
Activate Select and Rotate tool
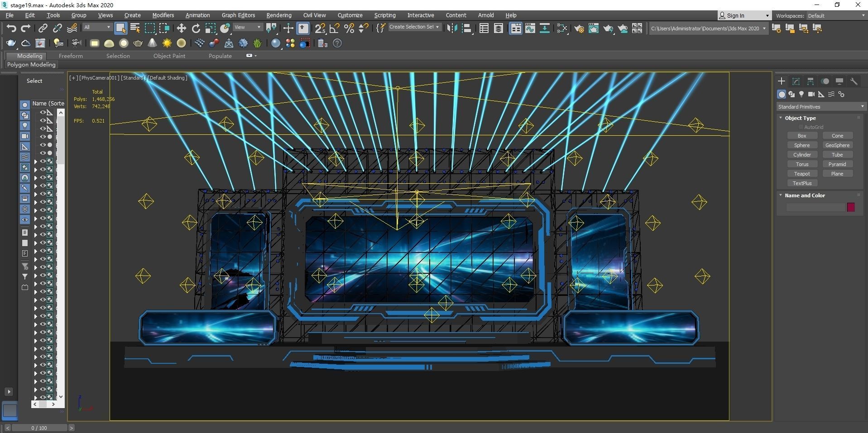point(196,29)
